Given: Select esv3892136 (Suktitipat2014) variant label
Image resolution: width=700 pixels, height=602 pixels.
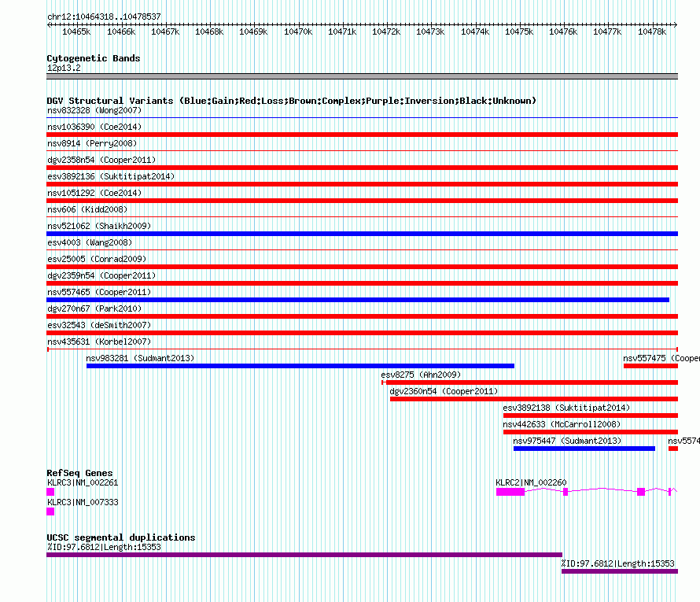Looking at the screenshot, I should [x=111, y=176].
